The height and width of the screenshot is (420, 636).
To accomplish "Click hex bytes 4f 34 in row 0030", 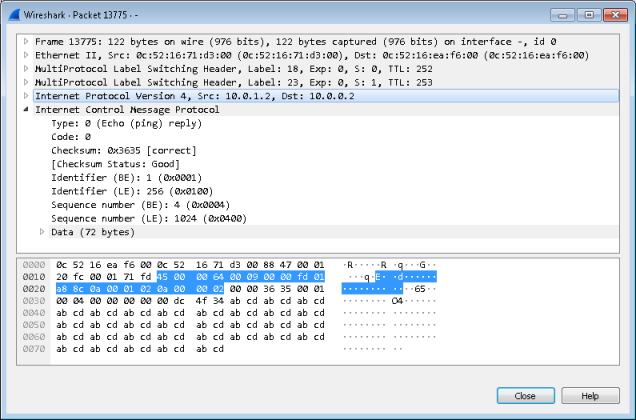I will [x=210, y=301].
